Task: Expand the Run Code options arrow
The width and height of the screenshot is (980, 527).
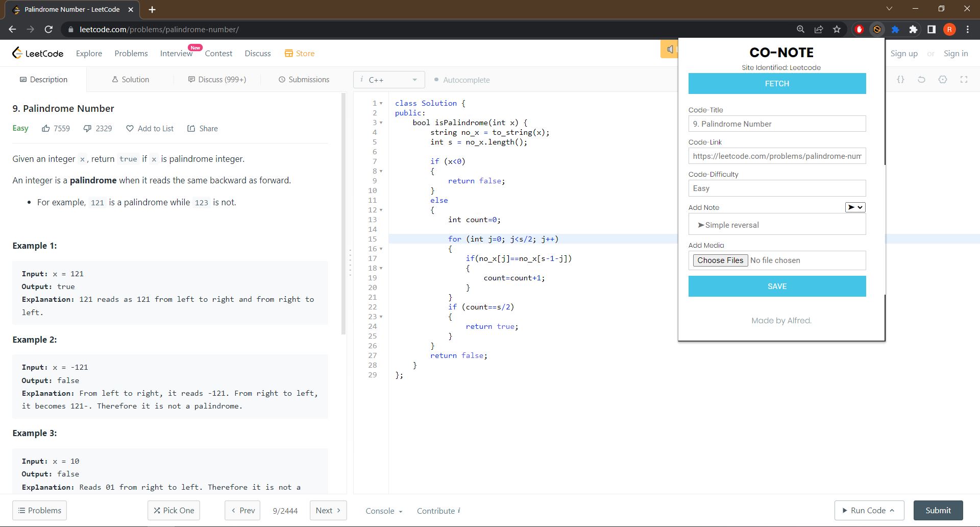Action: click(892, 511)
